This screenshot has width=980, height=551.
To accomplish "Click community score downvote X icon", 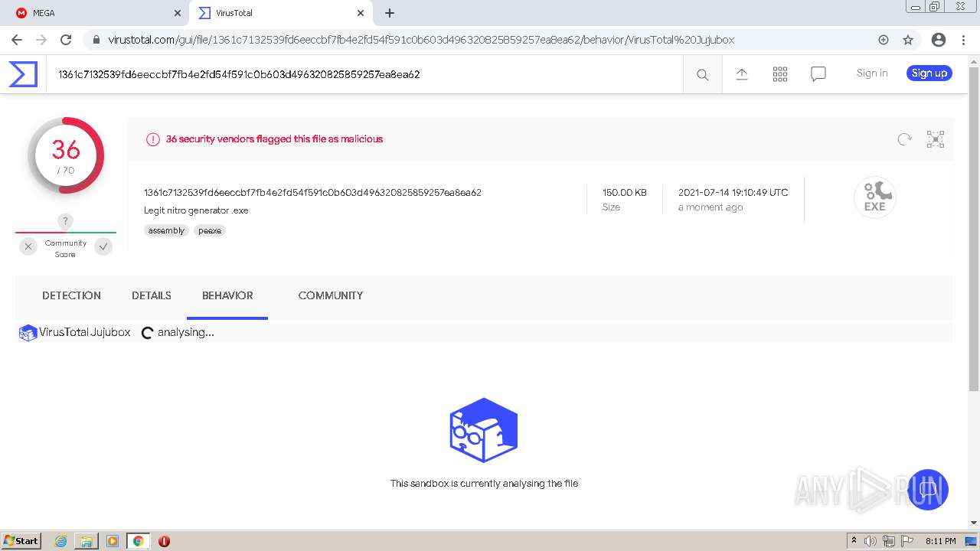I will pos(28,246).
